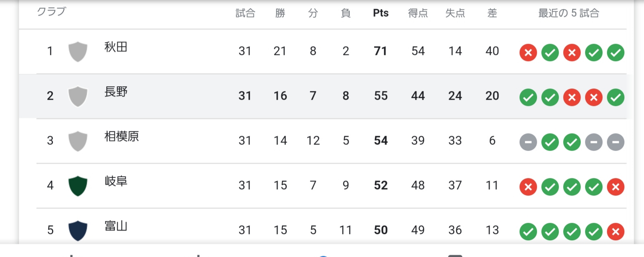Image resolution: width=644 pixels, height=257 pixels.
Task: Click the gray shield crest beside 相模原
Action: click(78, 141)
